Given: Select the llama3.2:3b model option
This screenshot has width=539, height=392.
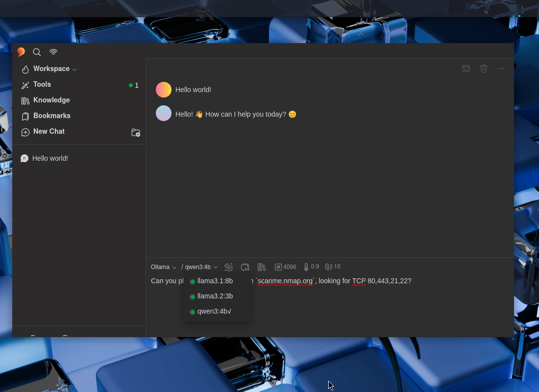Looking at the screenshot, I should pyautogui.click(x=215, y=296).
